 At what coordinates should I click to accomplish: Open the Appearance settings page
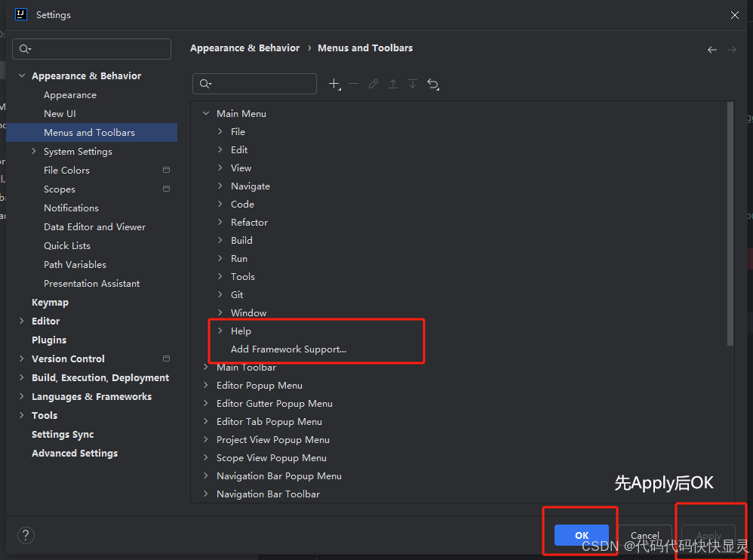point(70,95)
